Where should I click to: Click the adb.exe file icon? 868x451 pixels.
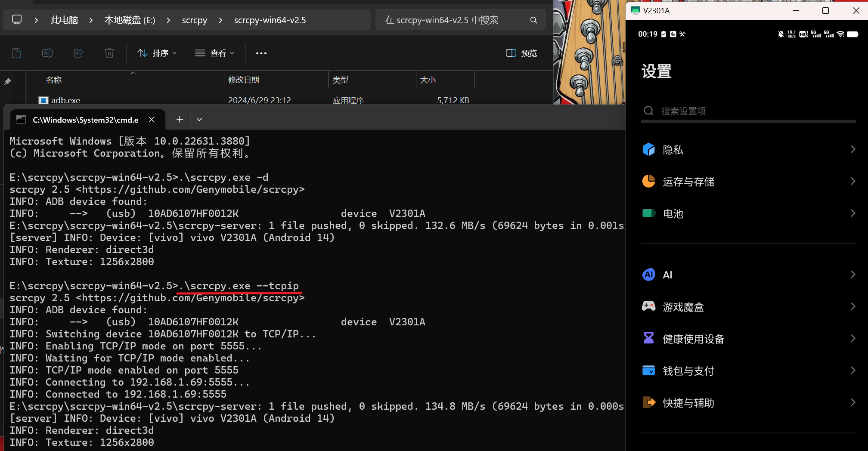43,100
